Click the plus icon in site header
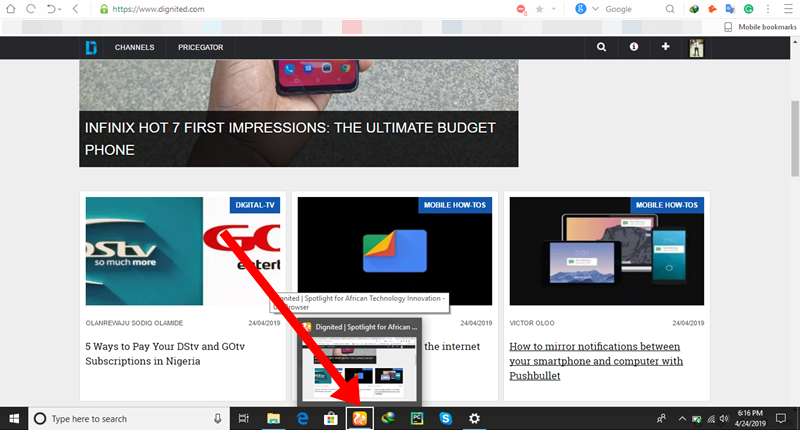800x430 pixels. [665, 46]
